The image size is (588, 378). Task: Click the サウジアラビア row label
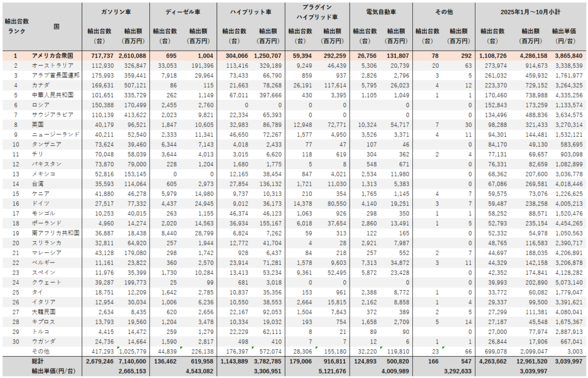pyautogui.click(x=51, y=115)
